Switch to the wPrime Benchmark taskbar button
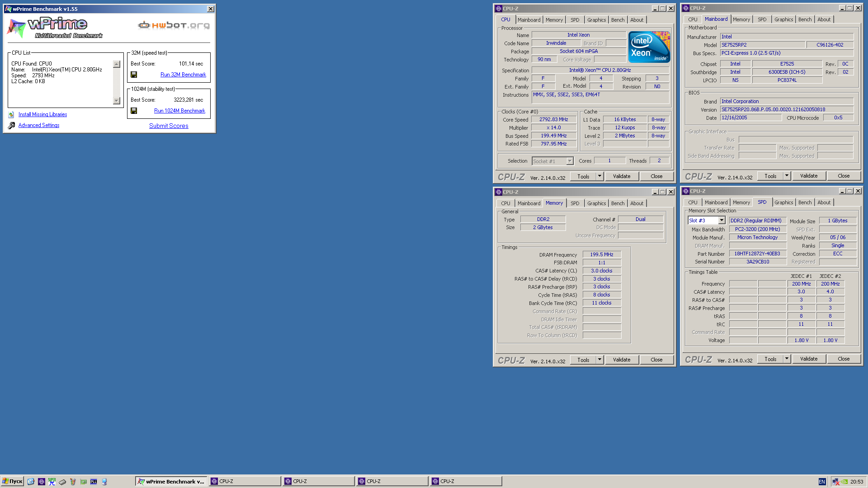Image resolution: width=868 pixels, height=488 pixels. (171, 481)
